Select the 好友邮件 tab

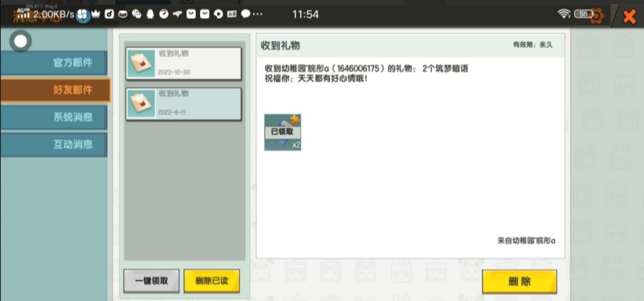tap(54, 90)
